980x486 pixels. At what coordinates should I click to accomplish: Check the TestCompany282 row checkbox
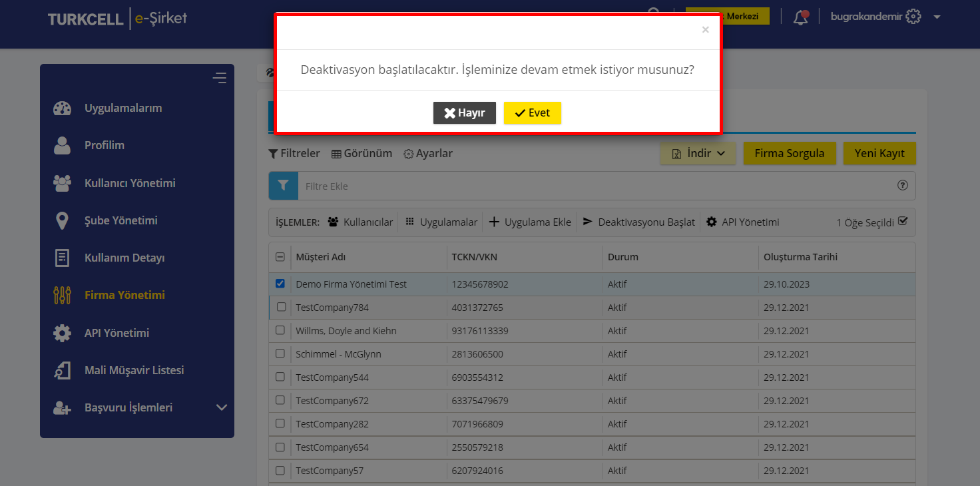click(281, 423)
